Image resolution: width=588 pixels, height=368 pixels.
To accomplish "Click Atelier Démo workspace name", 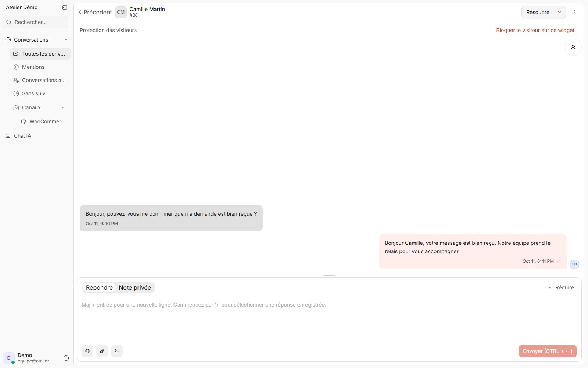I will [22, 7].
